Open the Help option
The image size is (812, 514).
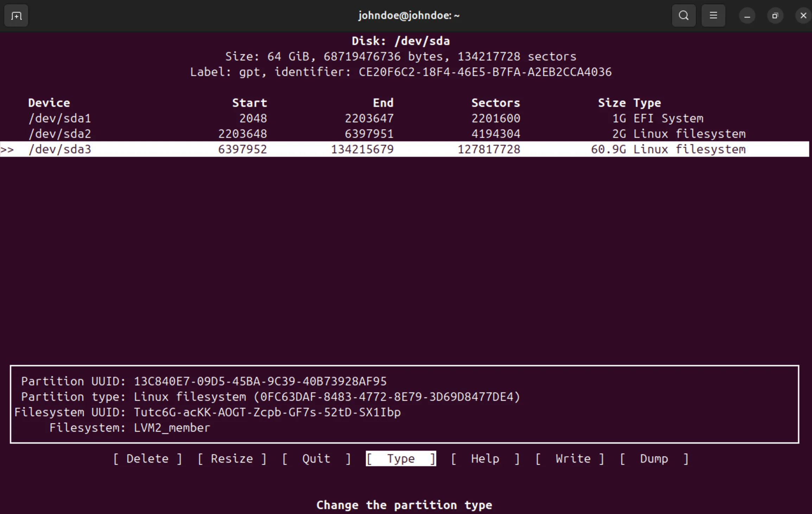(x=485, y=459)
